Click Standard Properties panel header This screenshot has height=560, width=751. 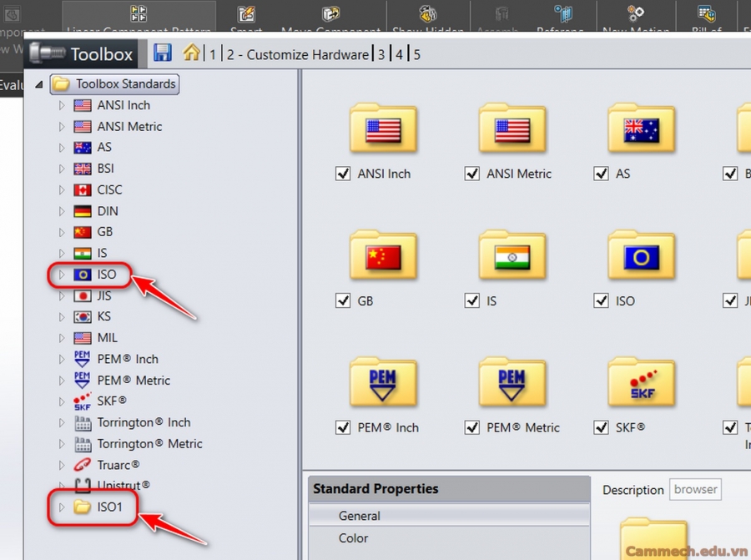pos(449,488)
